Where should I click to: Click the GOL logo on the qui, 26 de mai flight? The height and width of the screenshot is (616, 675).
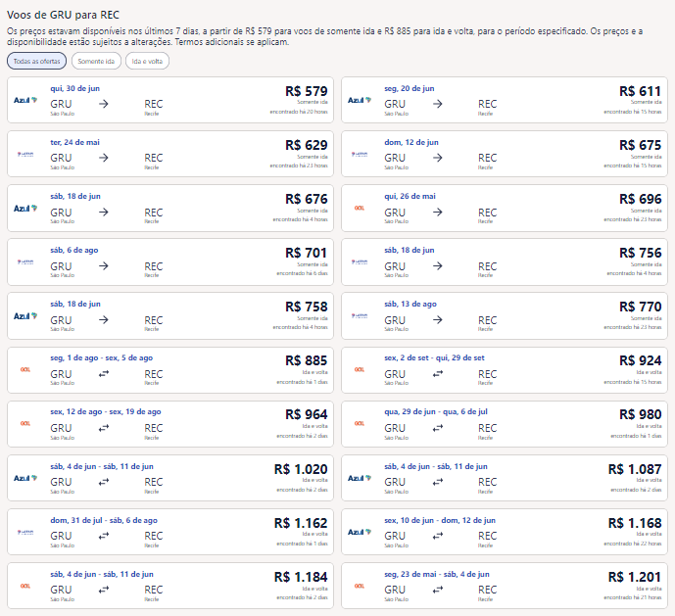[360, 208]
